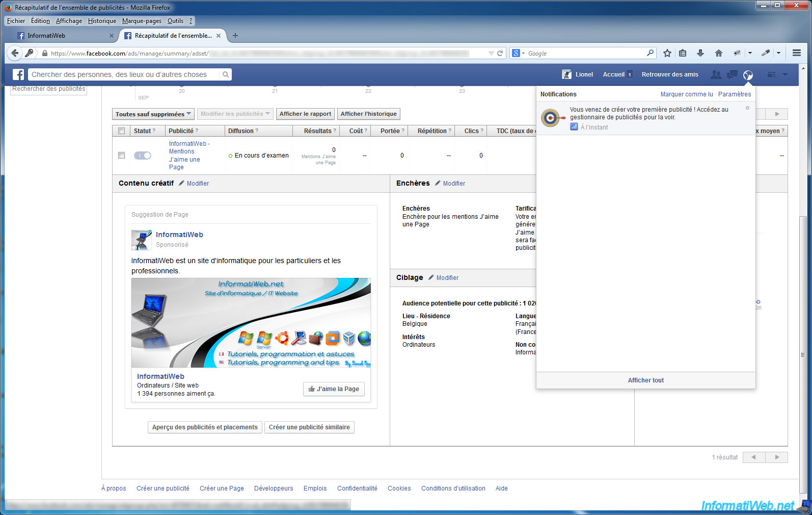The image size is (812, 515).
Task: Show bookmarks list icon in Firefox toolbar
Action: click(x=683, y=53)
